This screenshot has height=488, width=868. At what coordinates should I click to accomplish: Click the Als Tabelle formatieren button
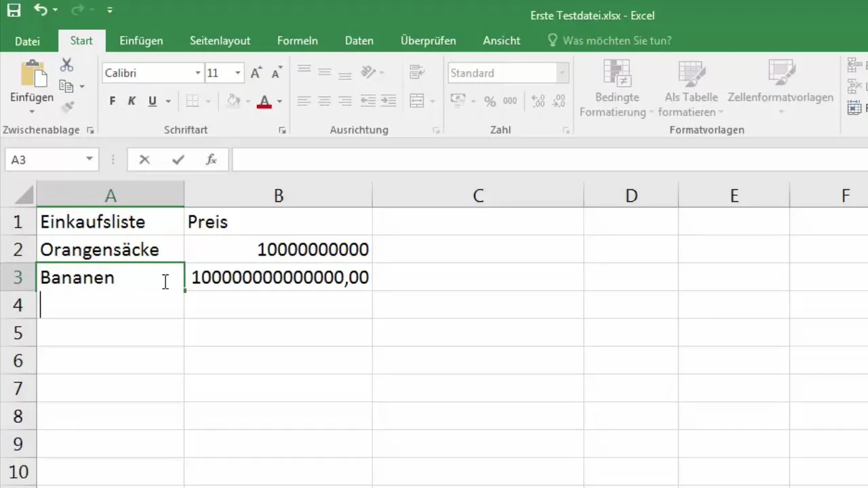point(691,89)
